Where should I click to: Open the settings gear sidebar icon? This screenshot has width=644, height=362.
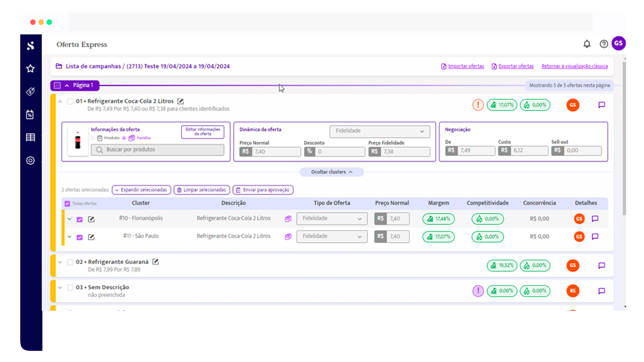(x=31, y=160)
